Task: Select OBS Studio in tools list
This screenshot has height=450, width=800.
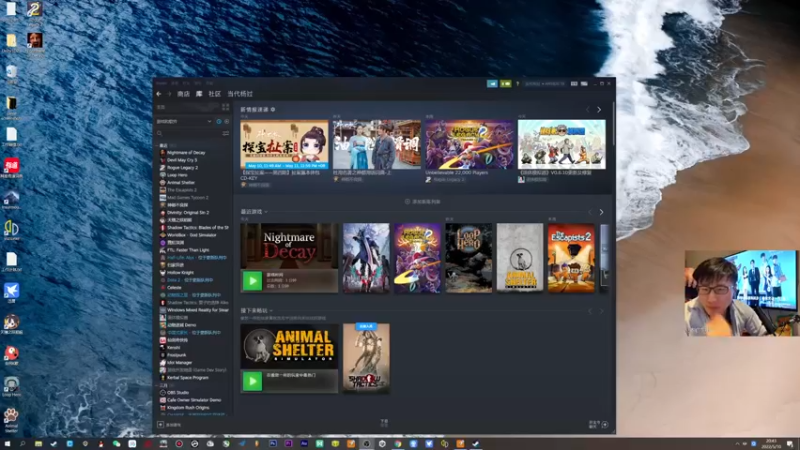Action: (x=178, y=393)
